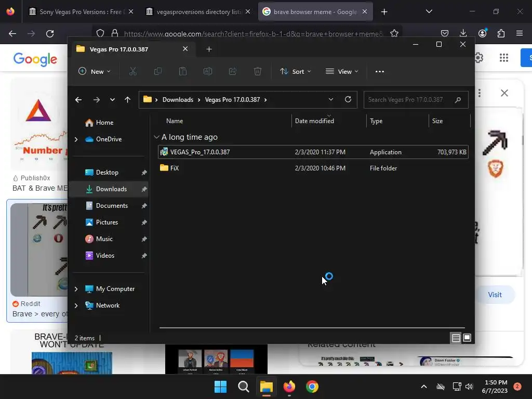Click the Paste icon in Explorer toolbar

[x=183, y=72]
